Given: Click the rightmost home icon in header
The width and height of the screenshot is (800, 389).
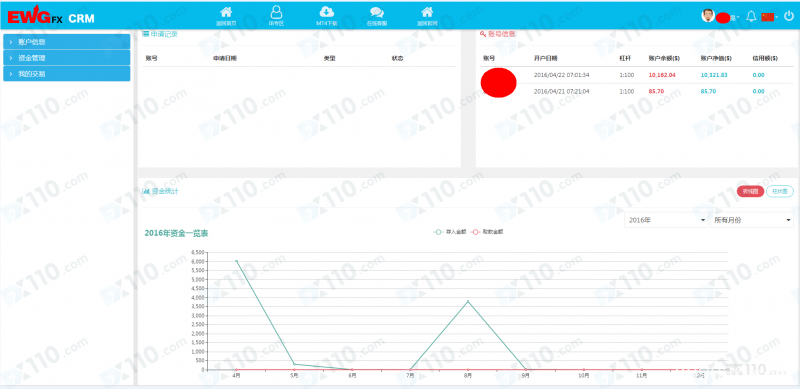Looking at the screenshot, I should [428, 12].
